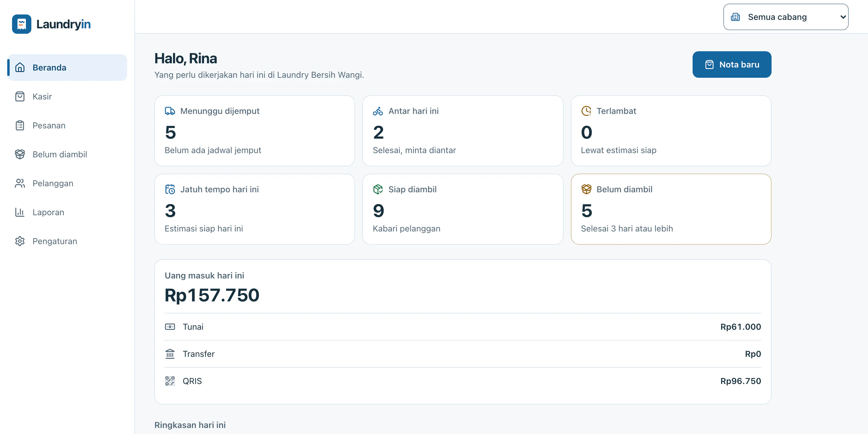Viewport: 868px width, 434px height.
Task: Click the bicycle icon on Antar hari ini
Action: point(378,111)
